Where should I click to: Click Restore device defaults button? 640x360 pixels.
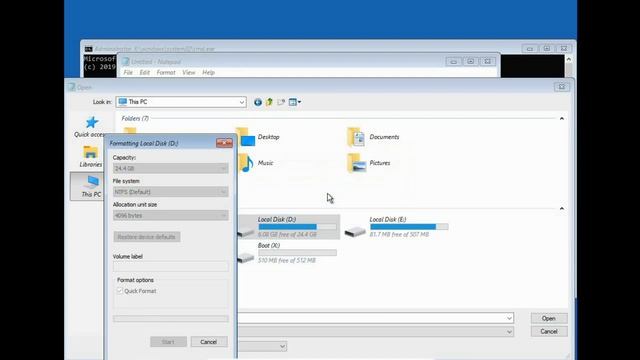pyautogui.click(x=147, y=237)
